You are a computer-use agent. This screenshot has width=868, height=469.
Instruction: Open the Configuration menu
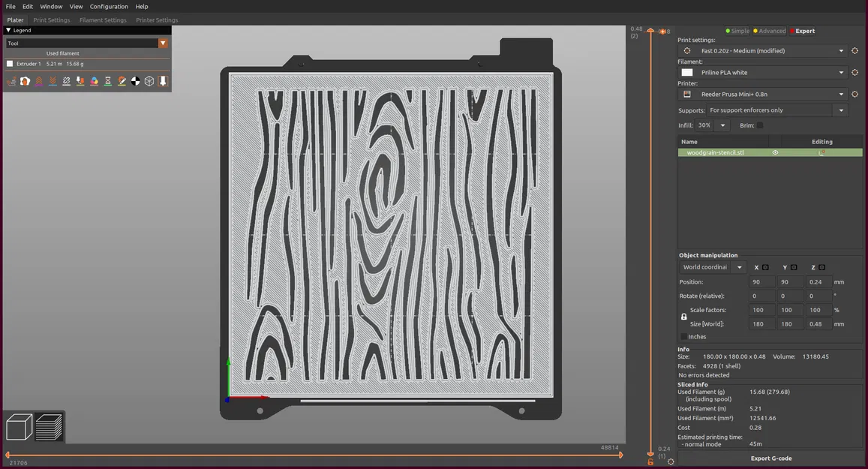pyautogui.click(x=109, y=7)
